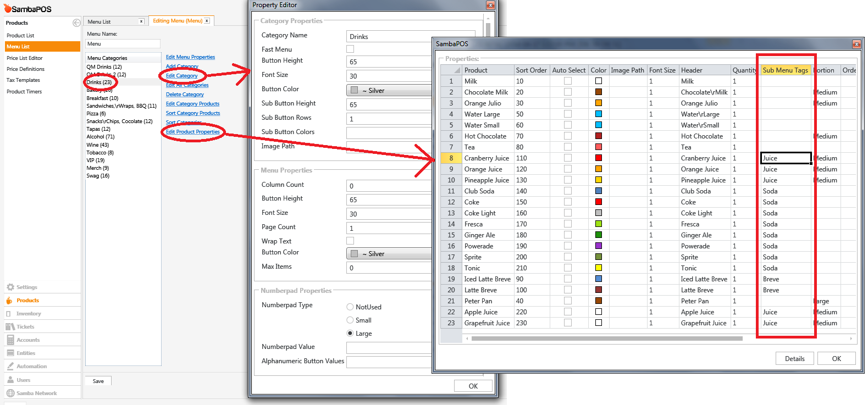The width and height of the screenshot is (868, 405).
Task: Click Edit Menu Properties link
Action: (190, 57)
